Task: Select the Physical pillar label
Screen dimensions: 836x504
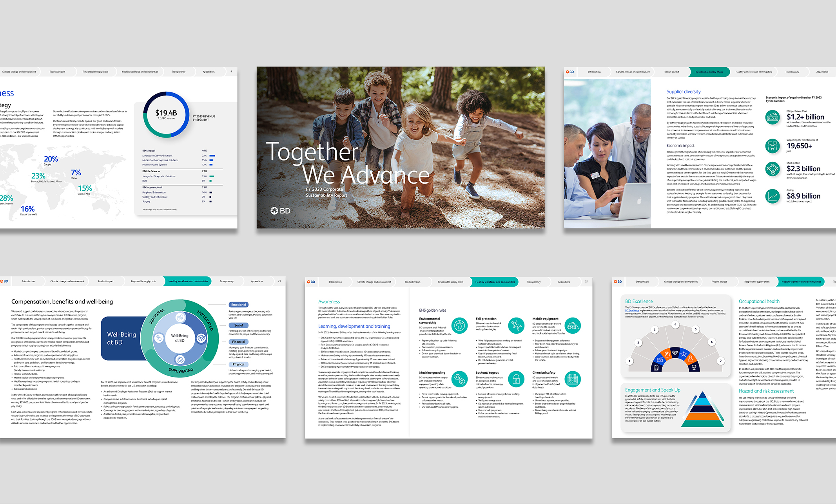Action: (238, 364)
